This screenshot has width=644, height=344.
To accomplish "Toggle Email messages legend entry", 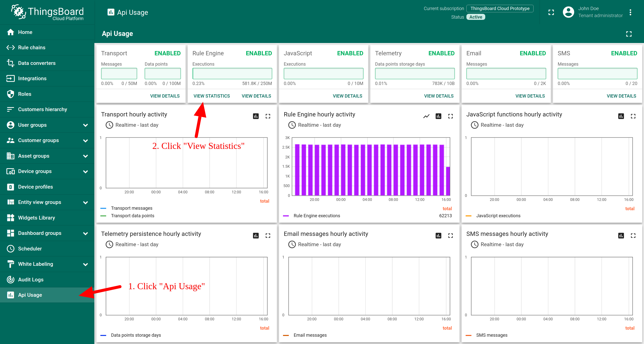I will (x=310, y=335).
